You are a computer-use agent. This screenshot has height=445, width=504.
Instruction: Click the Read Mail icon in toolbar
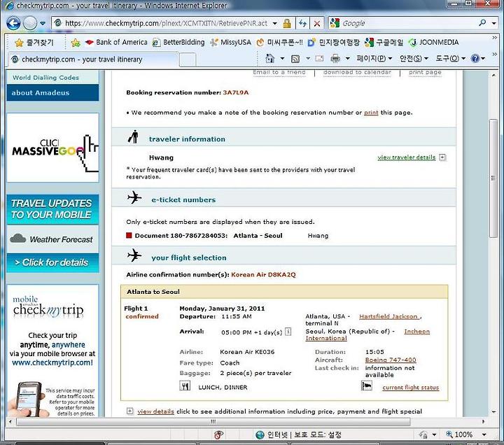coord(319,59)
